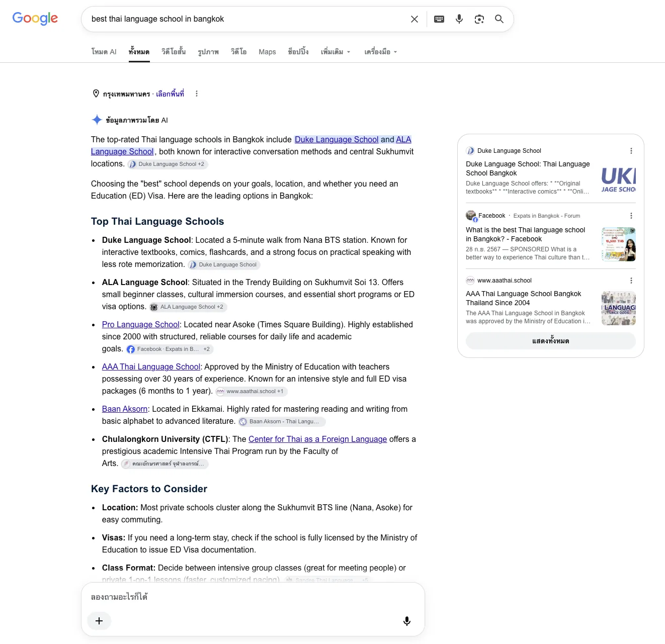
Task: Open the Facebook Expats in B… source chip
Action: tap(170, 349)
